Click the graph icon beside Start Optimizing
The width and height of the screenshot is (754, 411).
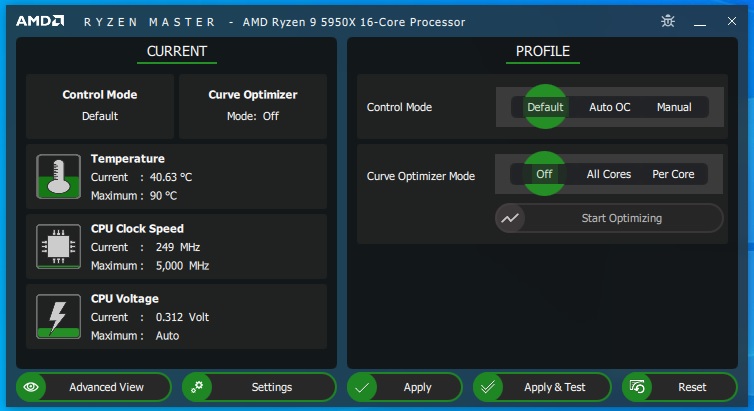[x=511, y=218]
